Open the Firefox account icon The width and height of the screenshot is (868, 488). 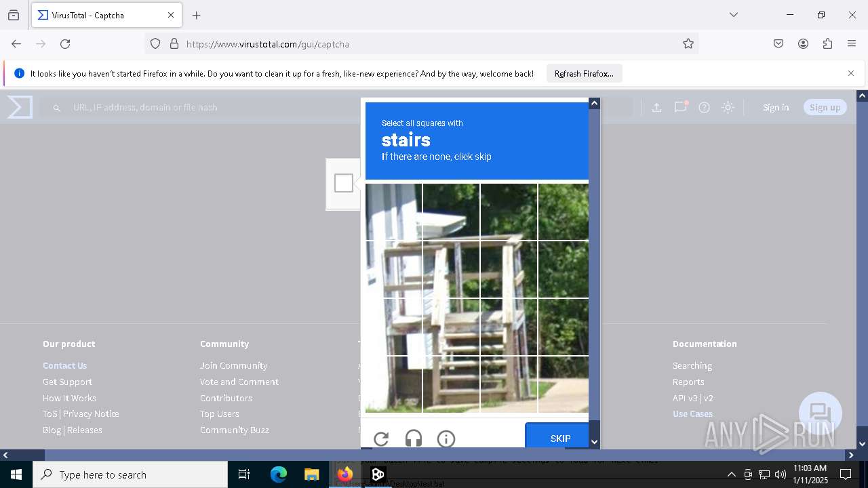point(803,43)
